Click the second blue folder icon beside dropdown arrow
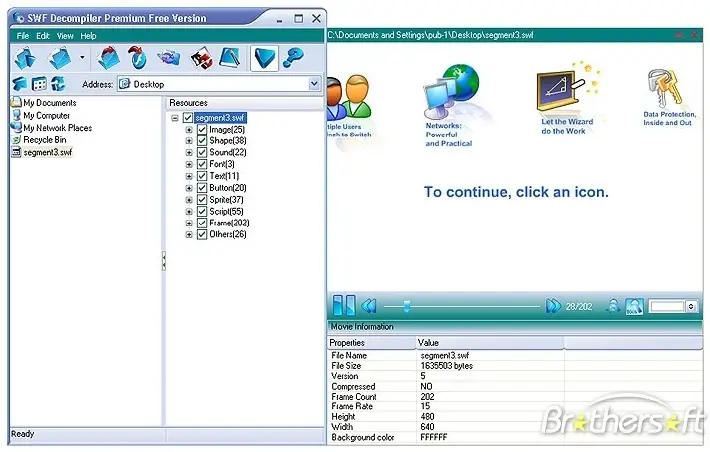This screenshot has width=710, height=452. click(61, 58)
